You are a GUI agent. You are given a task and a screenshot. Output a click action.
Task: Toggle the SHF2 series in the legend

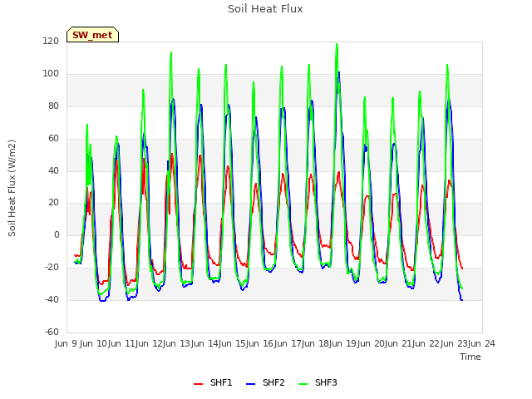(x=265, y=382)
